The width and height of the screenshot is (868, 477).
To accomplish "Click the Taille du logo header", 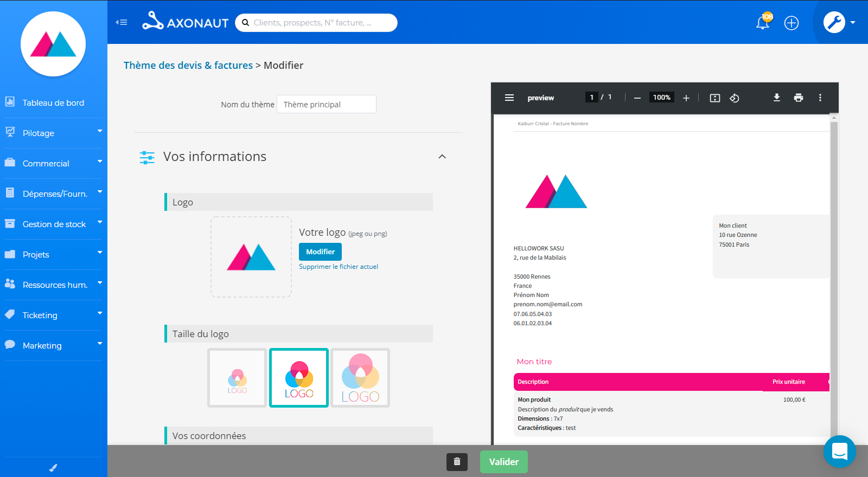I will click(298, 334).
